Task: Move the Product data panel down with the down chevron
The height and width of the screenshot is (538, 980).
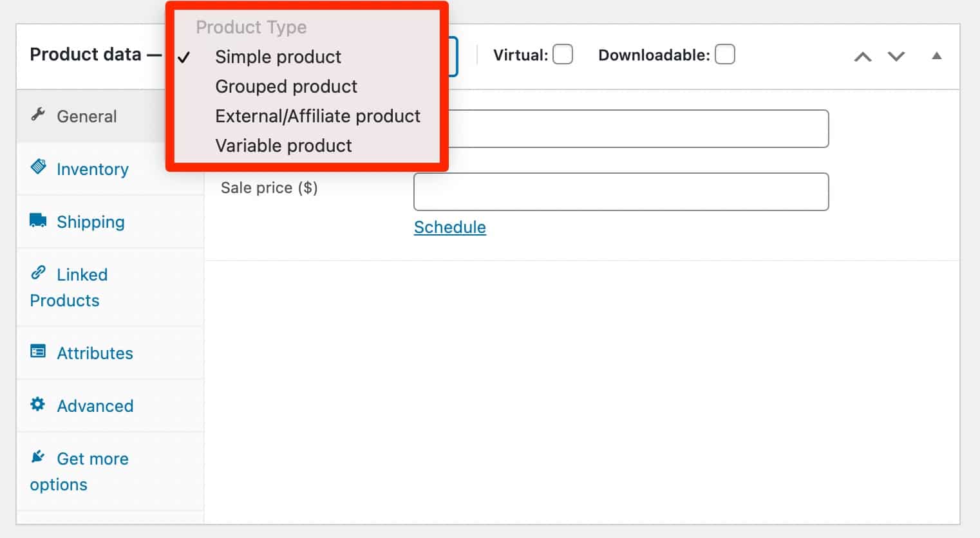Action: [x=896, y=57]
